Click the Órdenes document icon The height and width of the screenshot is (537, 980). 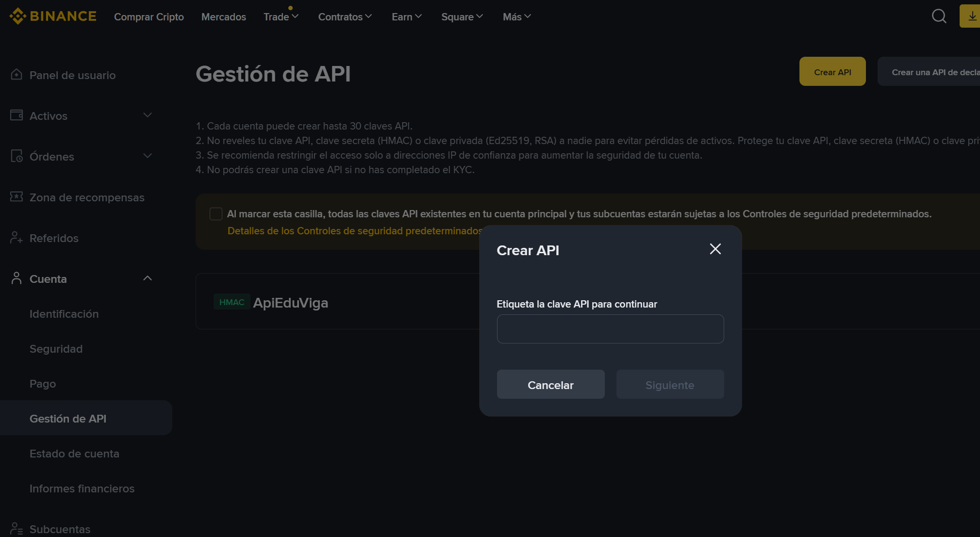click(17, 156)
